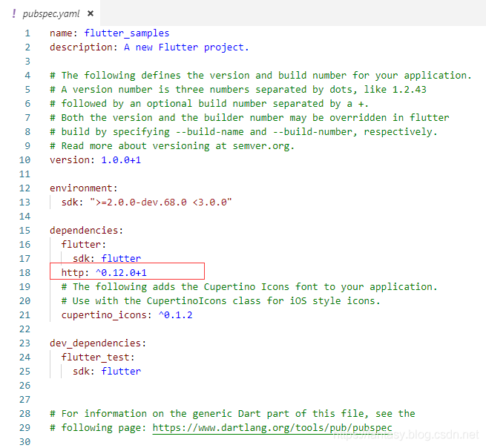Click the YAML file icon in the tab
486x448 pixels.
pos(14,13)
